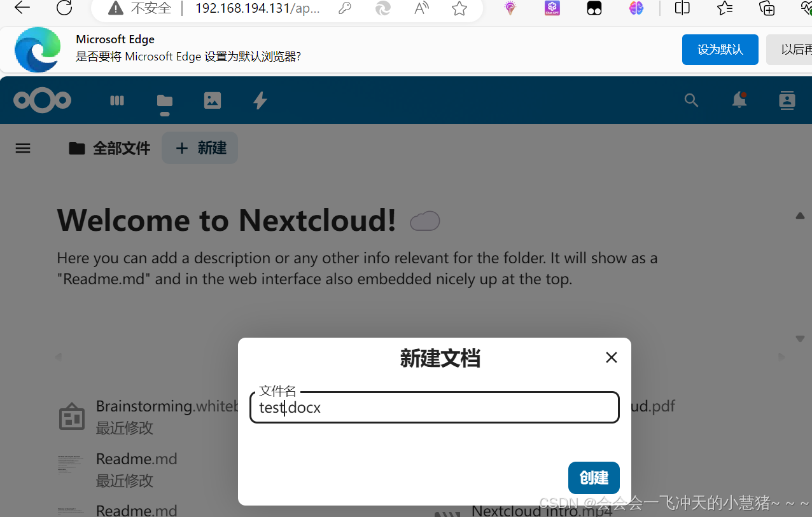Image resolution: width=812 pixels, height=517 pixels.
Task: Open the browser collections icon
Action: point(767,8)
